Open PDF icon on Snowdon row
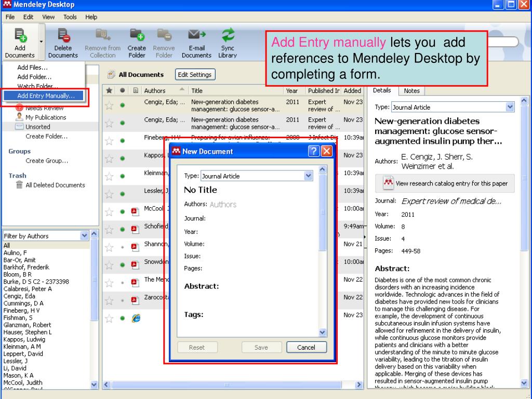 tap(135, 264)
